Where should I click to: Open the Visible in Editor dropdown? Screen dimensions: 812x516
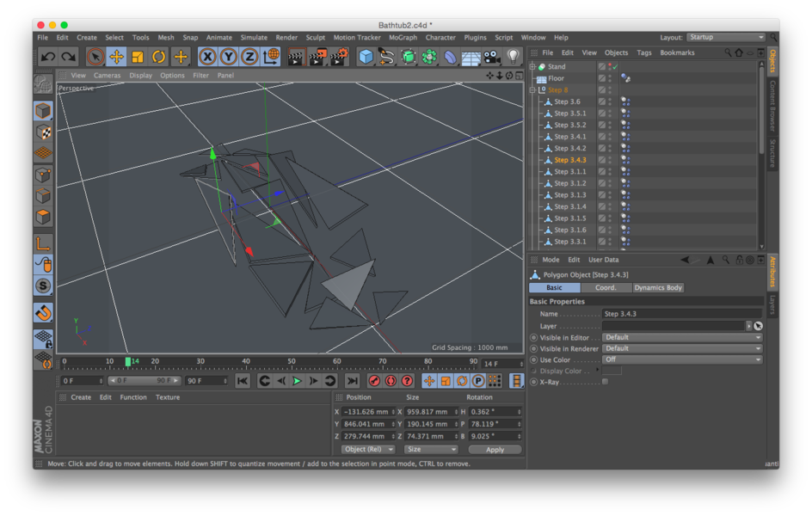coord(682,337)
